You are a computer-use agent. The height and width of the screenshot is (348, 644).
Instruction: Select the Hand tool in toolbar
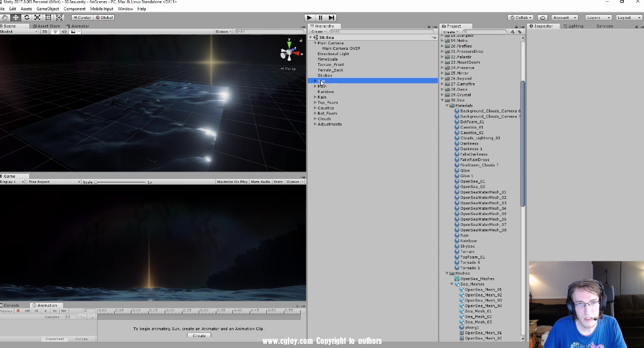[5, 18]
